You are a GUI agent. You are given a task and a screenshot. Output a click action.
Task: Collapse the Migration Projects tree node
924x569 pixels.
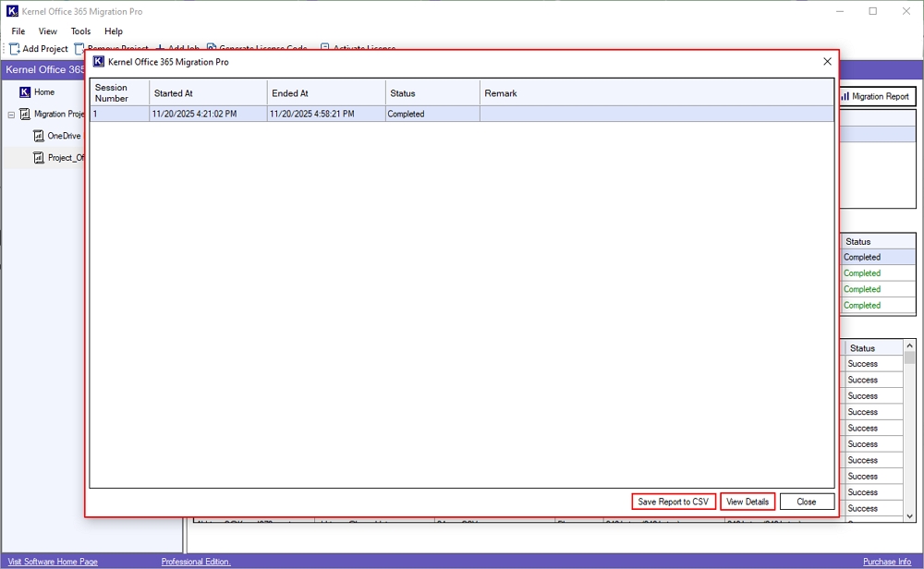(11, 115)
